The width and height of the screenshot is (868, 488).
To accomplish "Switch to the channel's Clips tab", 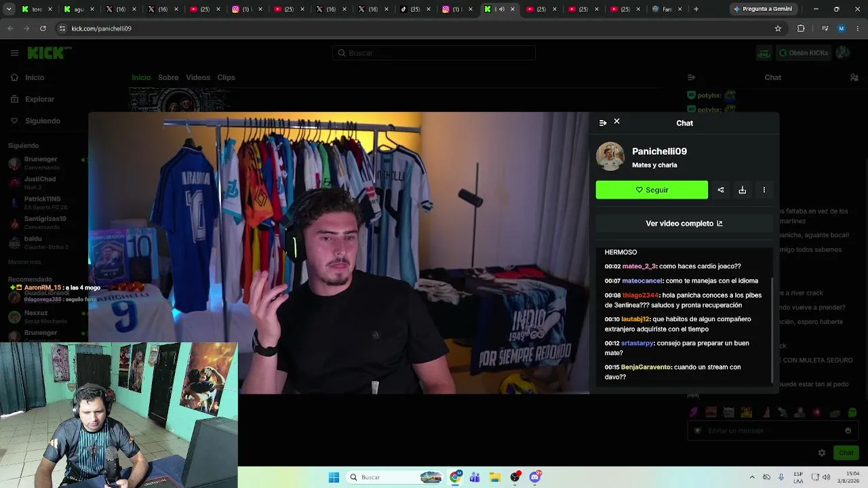I will 226,77.
